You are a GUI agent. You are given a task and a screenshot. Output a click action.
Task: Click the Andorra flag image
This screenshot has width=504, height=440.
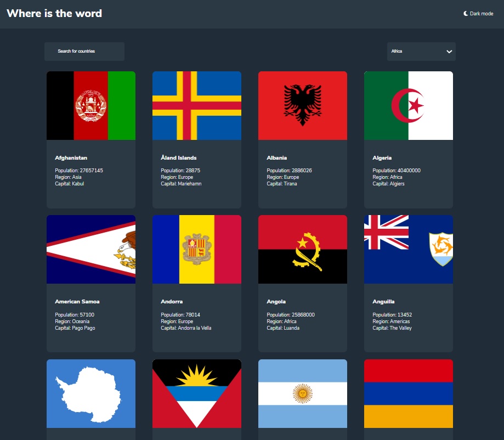click(197, 249)
